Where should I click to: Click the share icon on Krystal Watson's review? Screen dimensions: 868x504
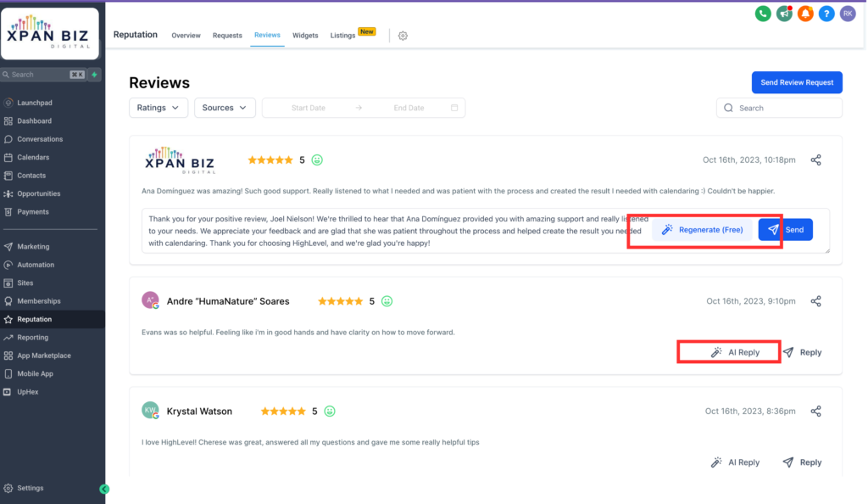[x=815, y=411]
